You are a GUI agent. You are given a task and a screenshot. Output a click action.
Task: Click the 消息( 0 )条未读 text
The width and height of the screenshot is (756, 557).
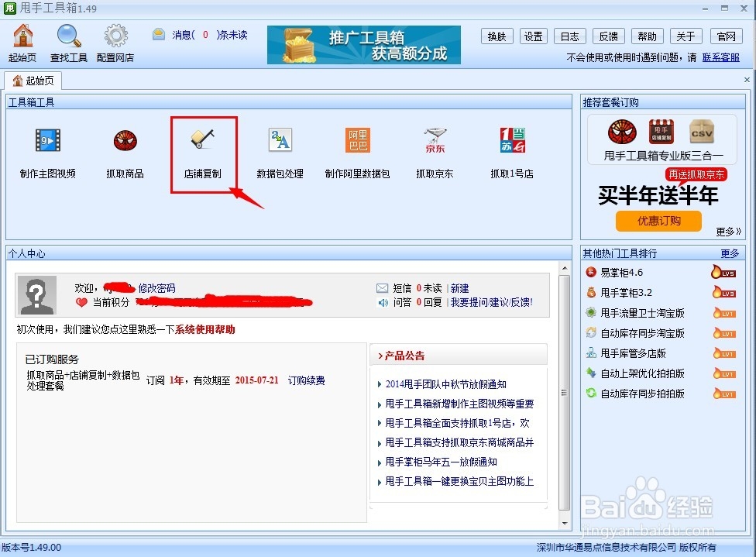tap(210, 35)
